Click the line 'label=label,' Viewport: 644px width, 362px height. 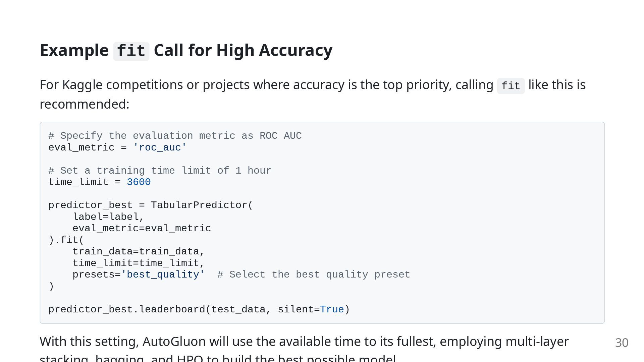click(108, 217)
